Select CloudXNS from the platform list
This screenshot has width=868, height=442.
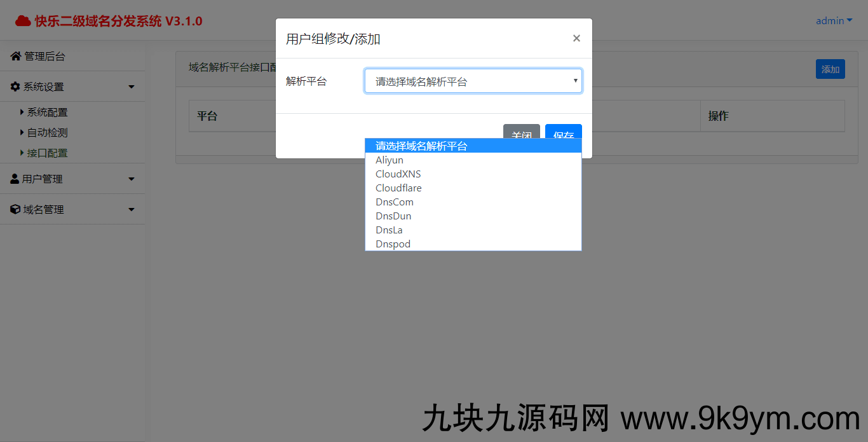pyautogui.click(x=398, y=174)
